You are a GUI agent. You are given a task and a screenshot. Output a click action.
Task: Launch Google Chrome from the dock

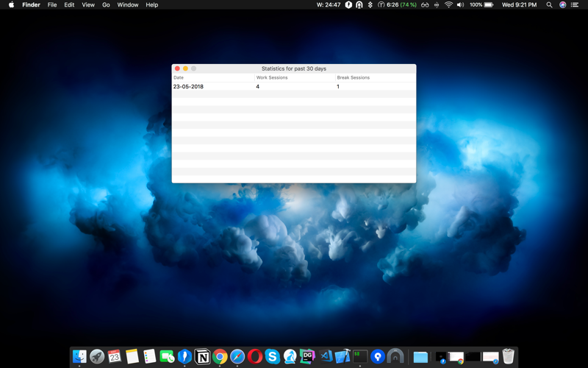[220, 357]
